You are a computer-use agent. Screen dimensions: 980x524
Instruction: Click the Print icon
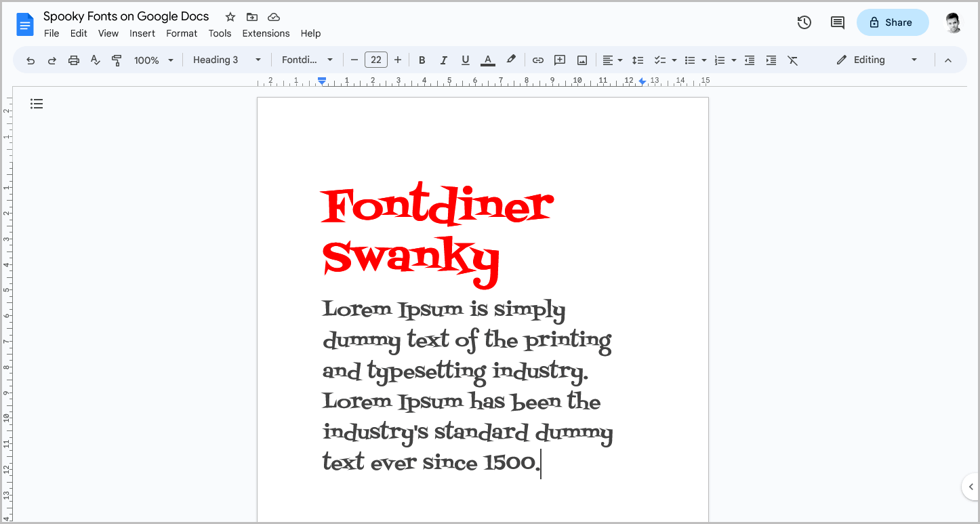point(73,60)
